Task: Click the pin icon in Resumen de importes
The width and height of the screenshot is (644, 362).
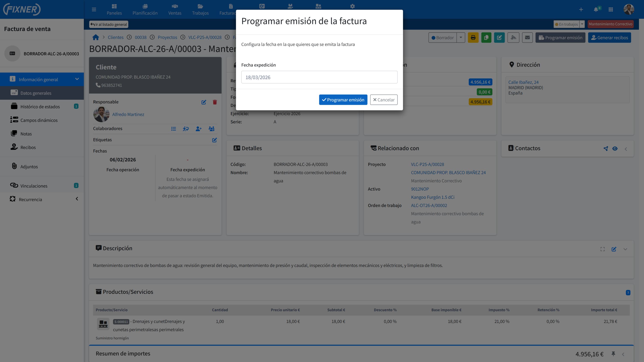Action: (x=613, y=353)
